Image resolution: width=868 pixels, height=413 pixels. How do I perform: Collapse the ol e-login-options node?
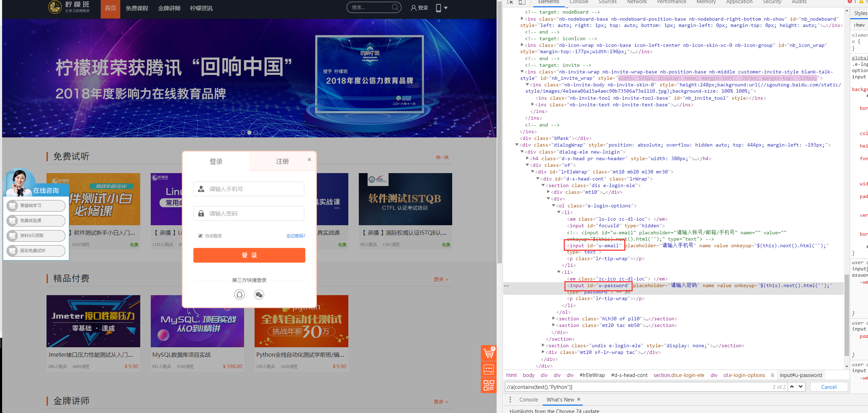point(553,206)
